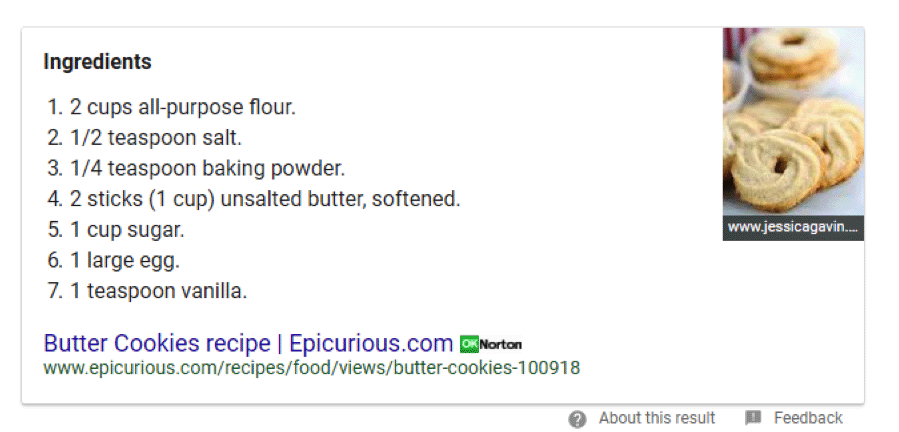Click the Norton OK safe-site badge
899x432 pixels.
click(x=469, y=344)
